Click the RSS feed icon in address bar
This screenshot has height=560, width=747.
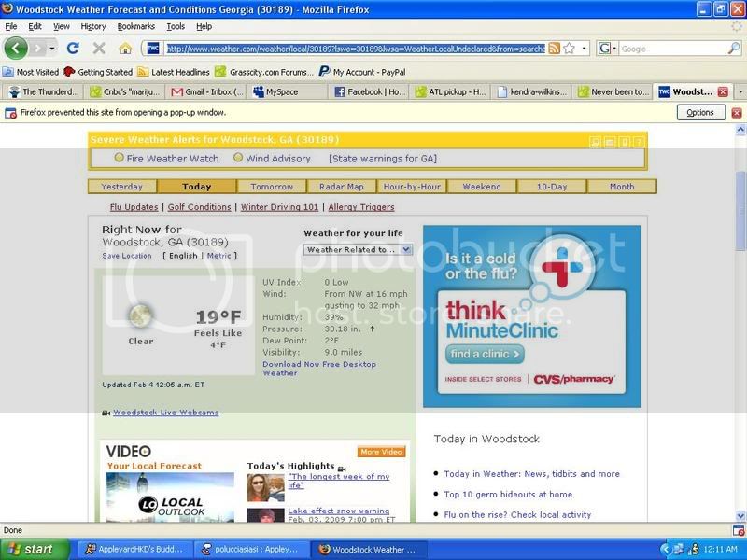pyautogui.click(x=554, y=49)
